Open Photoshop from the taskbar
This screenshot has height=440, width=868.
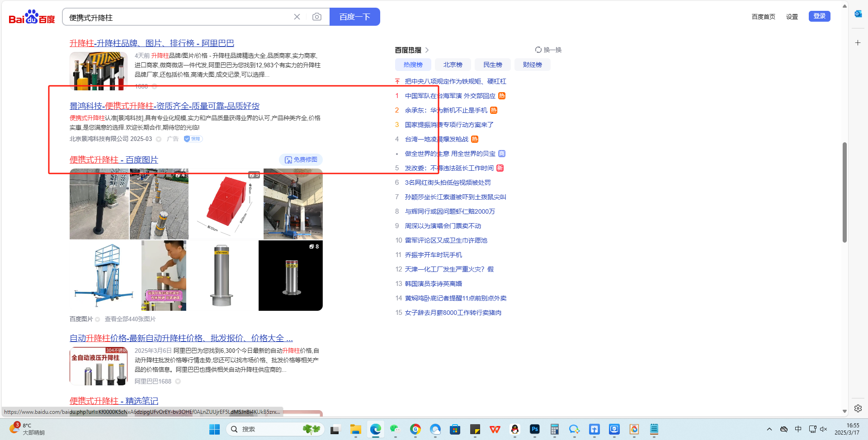535,429
